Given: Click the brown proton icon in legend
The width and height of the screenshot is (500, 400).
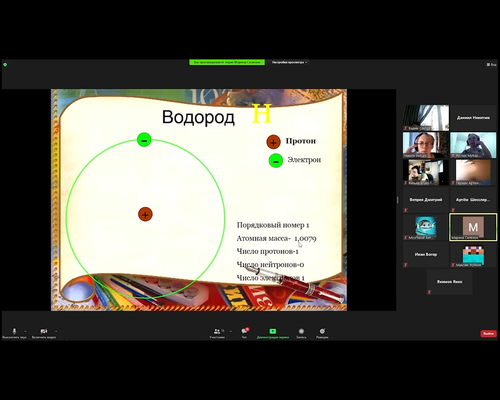Looking at the screenshot, I should [273, 142].
